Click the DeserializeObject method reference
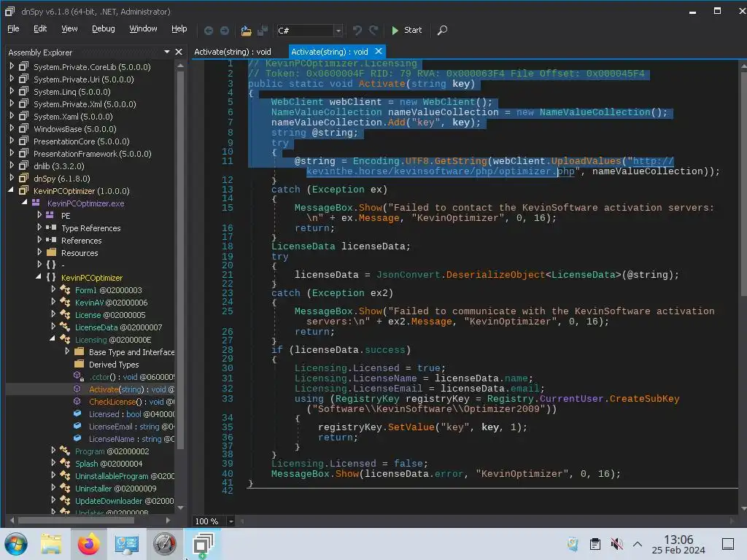The height and width of the screenshot is (560, 747). click(495, 275)
